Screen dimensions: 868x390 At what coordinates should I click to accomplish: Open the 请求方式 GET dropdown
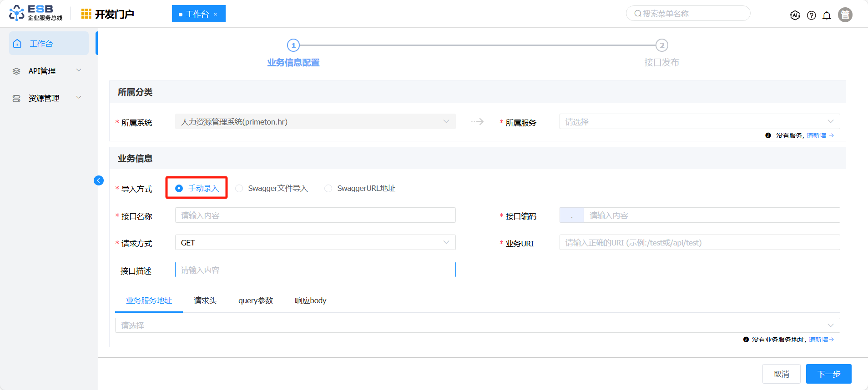coord(315,243)
